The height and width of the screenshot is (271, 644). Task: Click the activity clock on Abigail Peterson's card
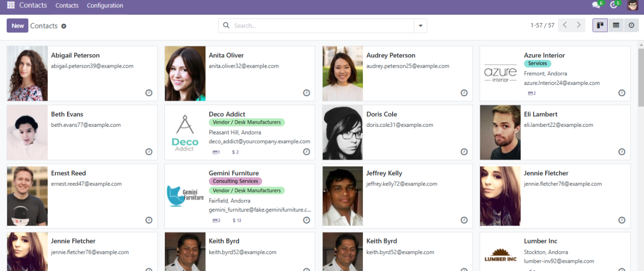(x=149, y=93)
